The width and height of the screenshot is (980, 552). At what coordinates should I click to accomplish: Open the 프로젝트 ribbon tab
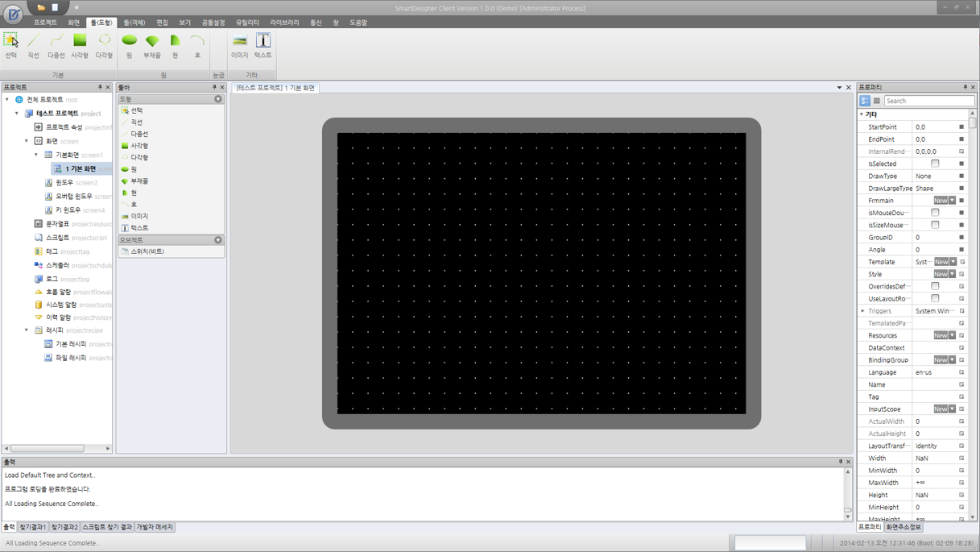coord(46,23)
